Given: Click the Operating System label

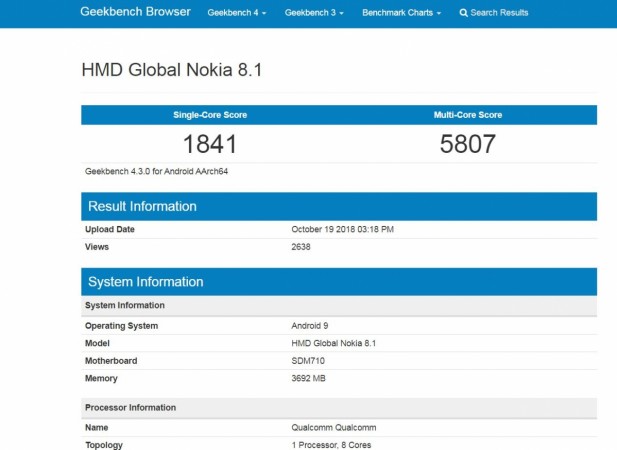Looking at the screenshot, I should 121,326.
